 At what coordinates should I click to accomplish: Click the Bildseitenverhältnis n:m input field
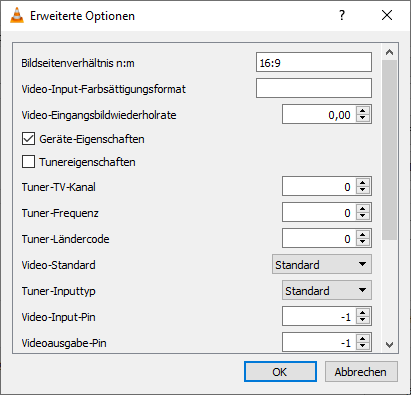(314, 62)
